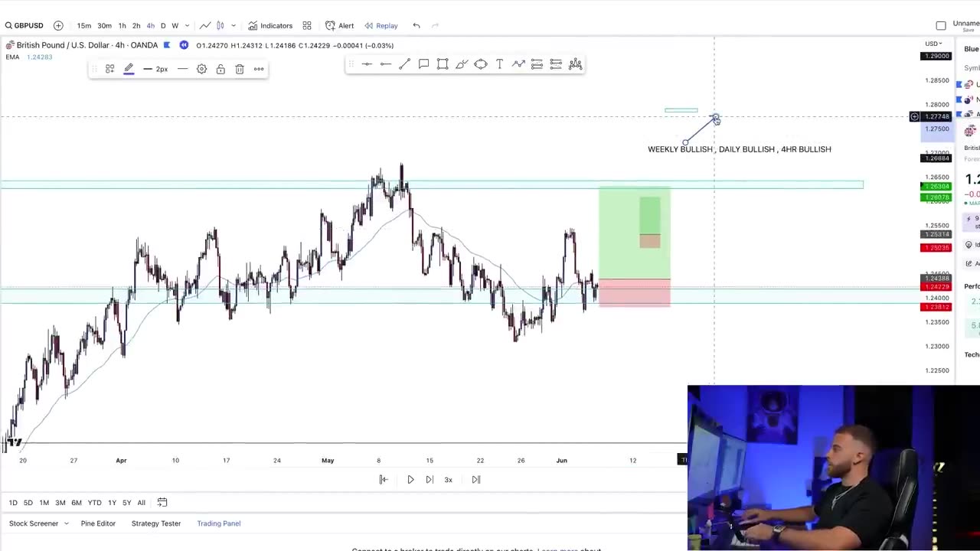Change line color with pencil icon
980x551 pixels.
coord(129,69)
